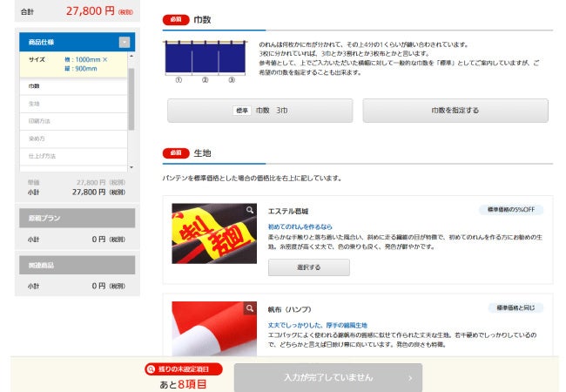Choose the standard 巾数 3巾 button
This screenshot has height=392, width=566.
[x=259, y=111]
